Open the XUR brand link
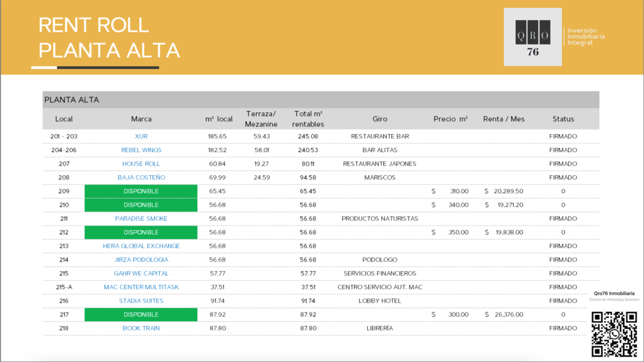This screenshot has width=644, height=362. pos(141,136)
